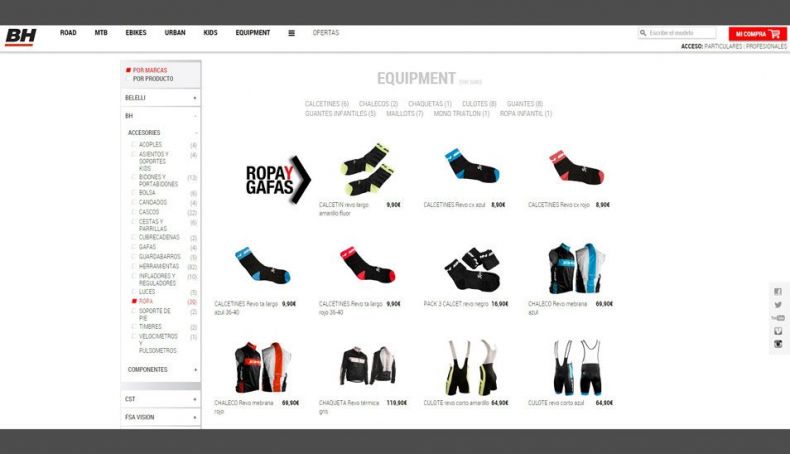Filter by Culotes (8)

tap(479, 104)
